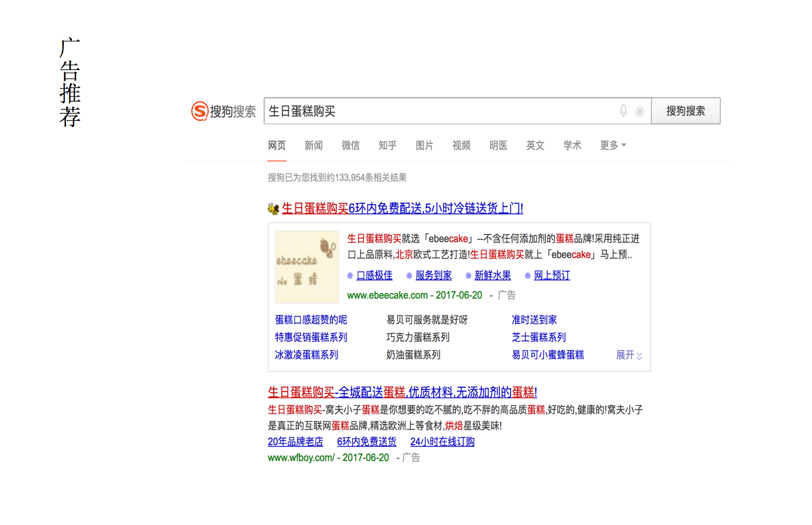Image resolution: width=812 pixels, height=525 pixels.
Task: Click the bee icon beside the first ad title
Action: 273,209
